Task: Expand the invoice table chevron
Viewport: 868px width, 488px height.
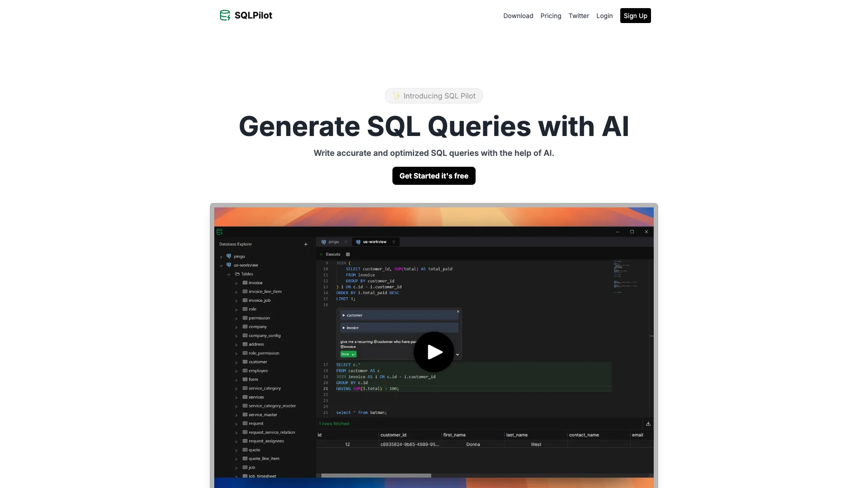Action: click(236, 283)
